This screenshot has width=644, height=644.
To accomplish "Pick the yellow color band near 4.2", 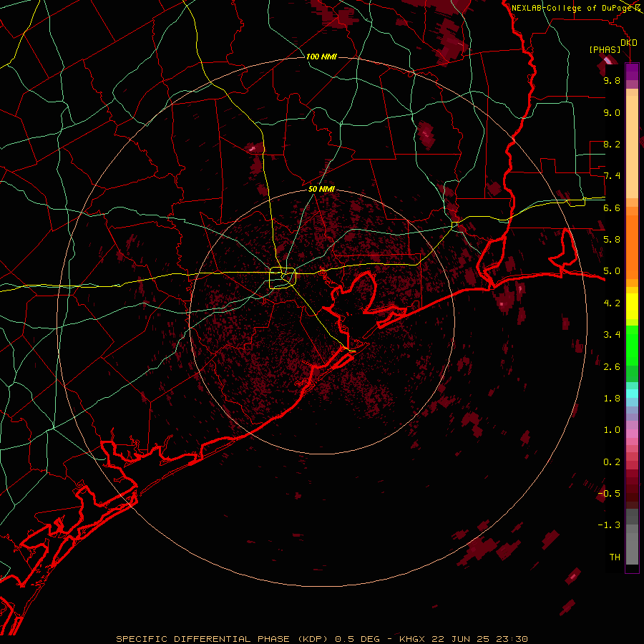I will point(632,306).
